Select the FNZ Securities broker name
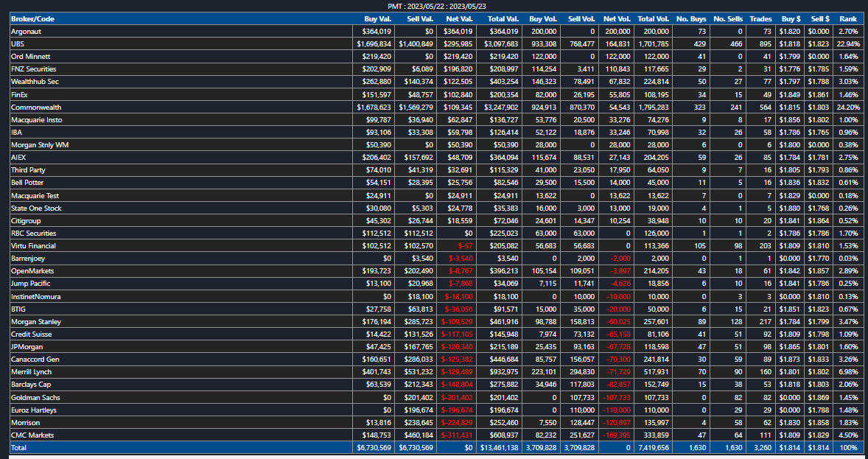The width and height of the screenshot is (868, 459). click(34, 69)
